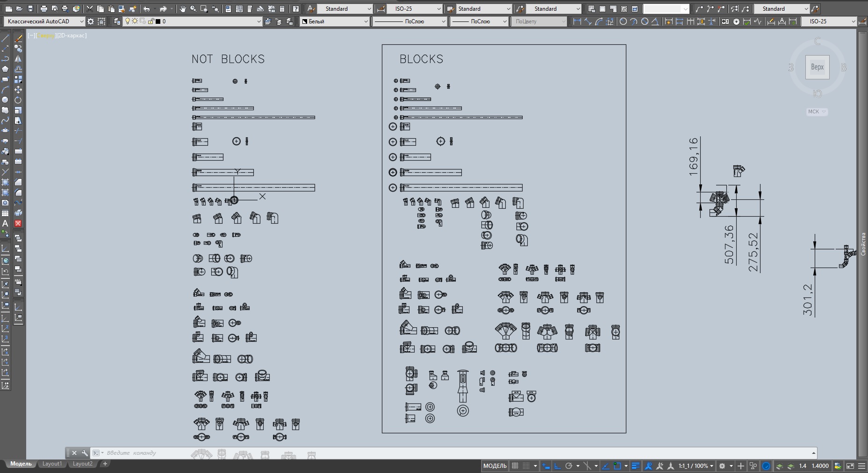Switch to the Layout2 tab

point(82,464)
